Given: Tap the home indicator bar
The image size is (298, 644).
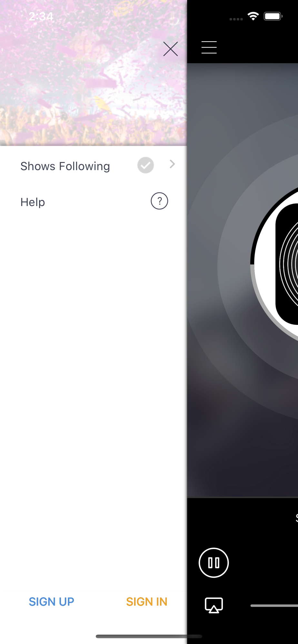Looking at the screenshot, I should coord(149,636).
